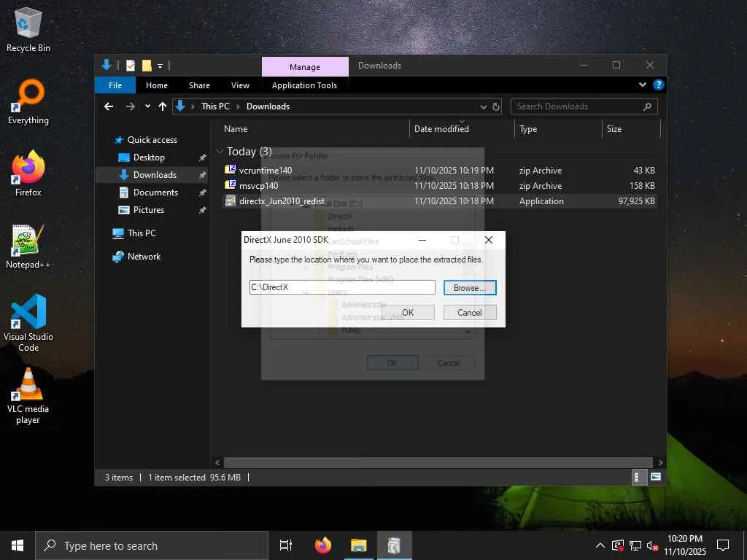
Task: Select This PC in navigation pane
Action: point(142,233)
